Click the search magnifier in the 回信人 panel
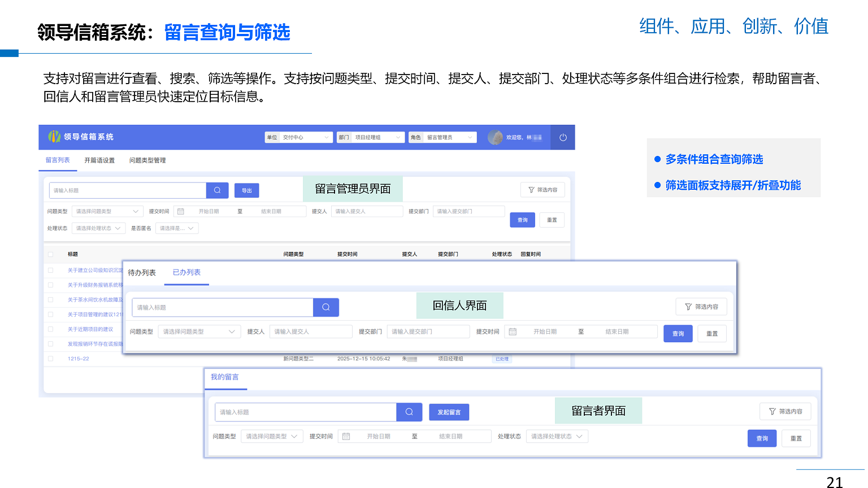The image size is (868, 488). (325, 307)
